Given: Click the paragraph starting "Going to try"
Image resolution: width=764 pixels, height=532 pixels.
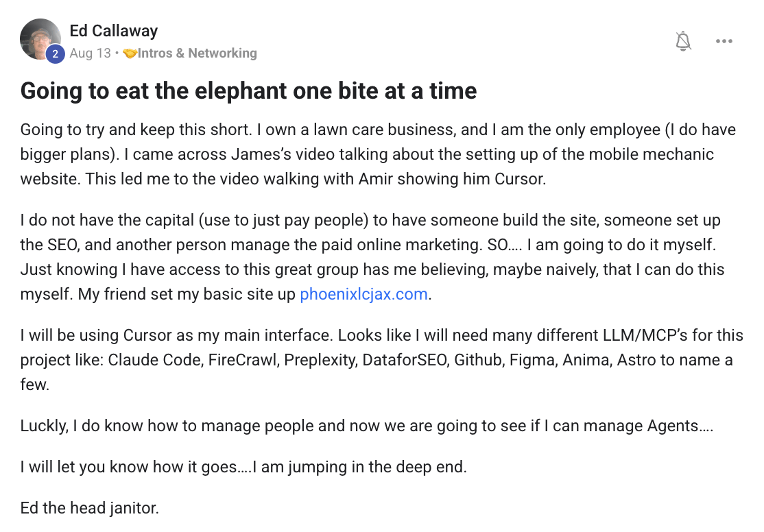Looking at the screenshot, I should (x=377, y=154).
